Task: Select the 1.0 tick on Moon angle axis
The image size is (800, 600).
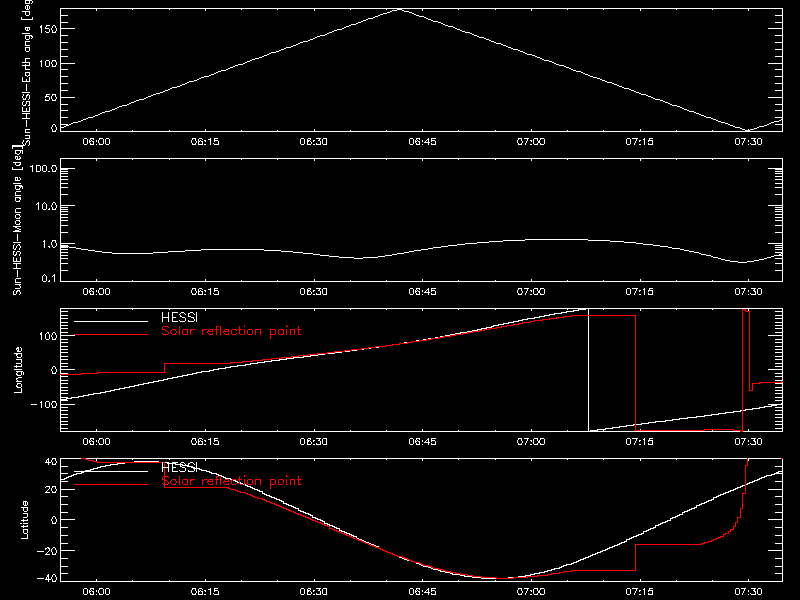Action: (x=49, y=244)
